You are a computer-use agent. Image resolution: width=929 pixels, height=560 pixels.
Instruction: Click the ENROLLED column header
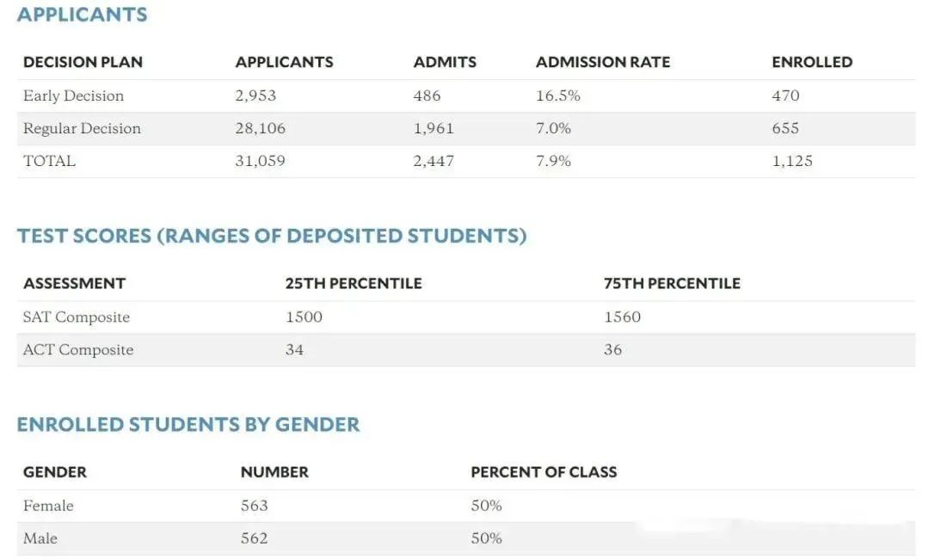[x=812, y=62]
